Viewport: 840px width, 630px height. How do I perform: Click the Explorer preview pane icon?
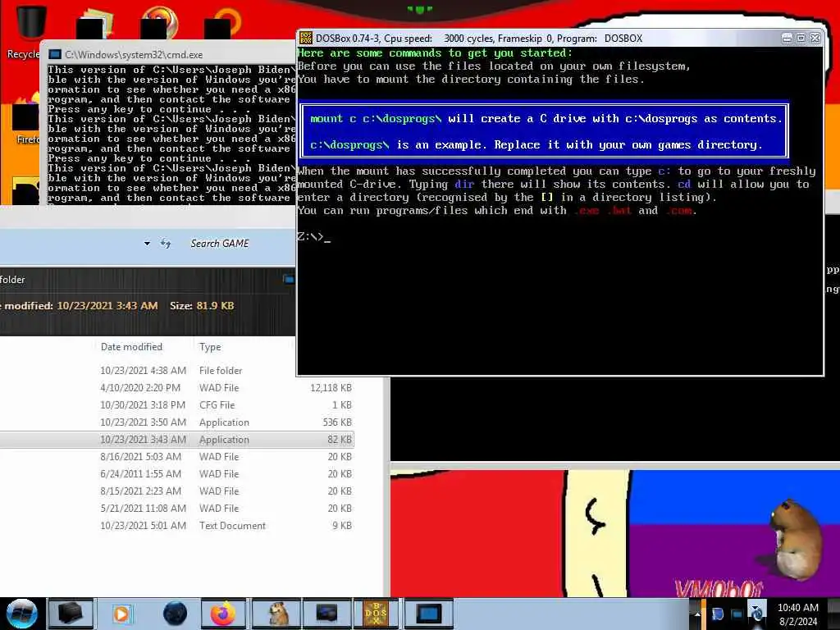click(288, 279)
